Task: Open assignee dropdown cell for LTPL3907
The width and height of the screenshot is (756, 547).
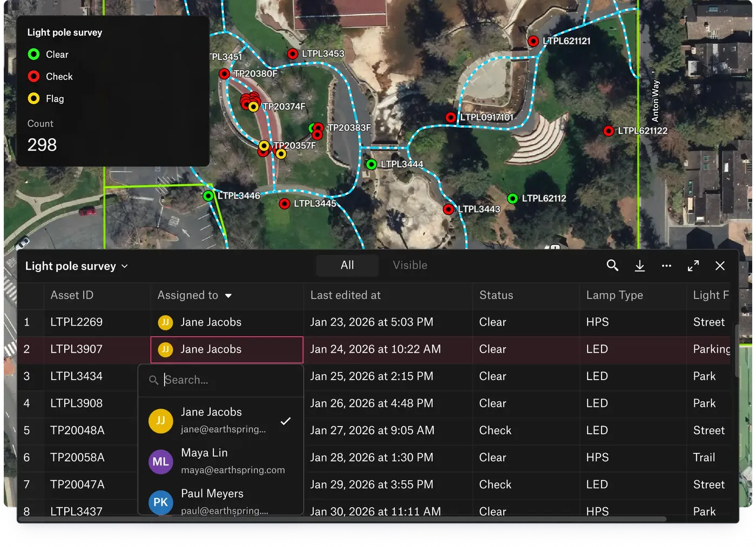Action: (227, 350)
